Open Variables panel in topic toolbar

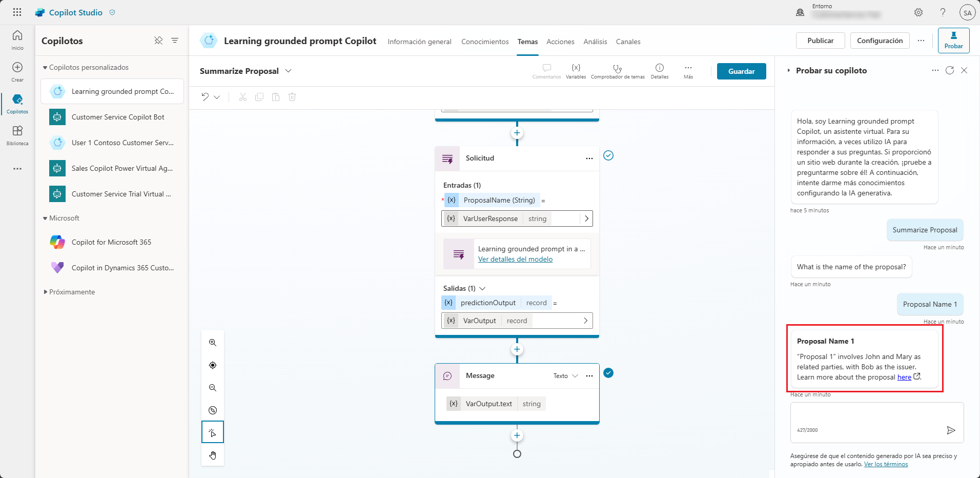tap(576, 71)
